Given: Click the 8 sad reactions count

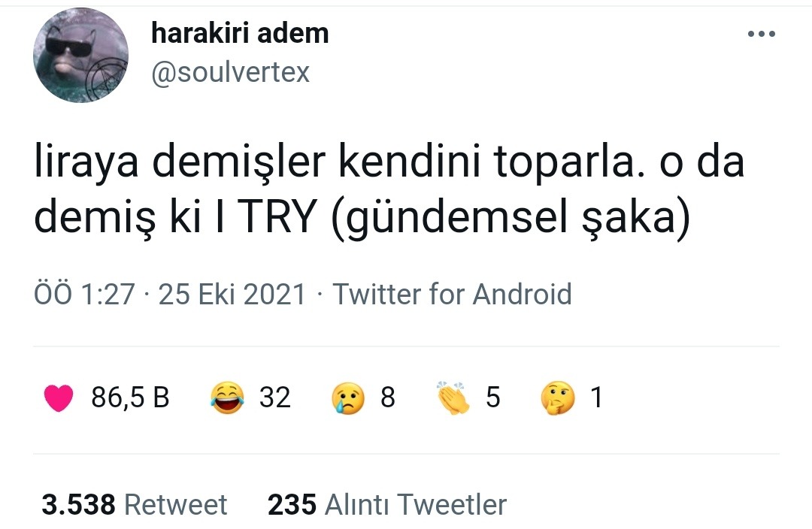Looking at the screenshot, I should point(387,398).
